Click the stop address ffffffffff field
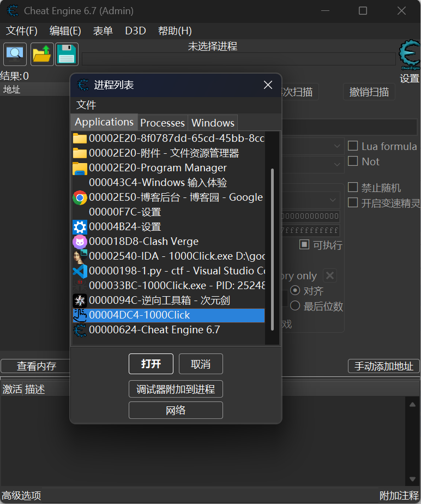The height and width of the screenshot is (504, 421). click(310, 230)
